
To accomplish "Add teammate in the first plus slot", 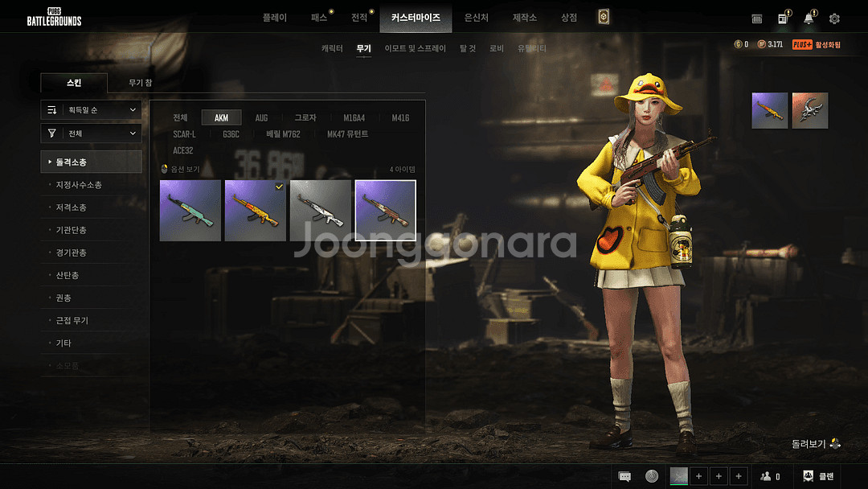I will click(x=698, y=476).
